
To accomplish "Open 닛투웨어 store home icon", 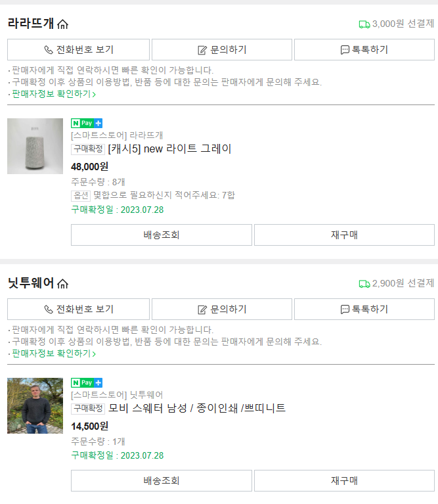I will pos(63,284).
